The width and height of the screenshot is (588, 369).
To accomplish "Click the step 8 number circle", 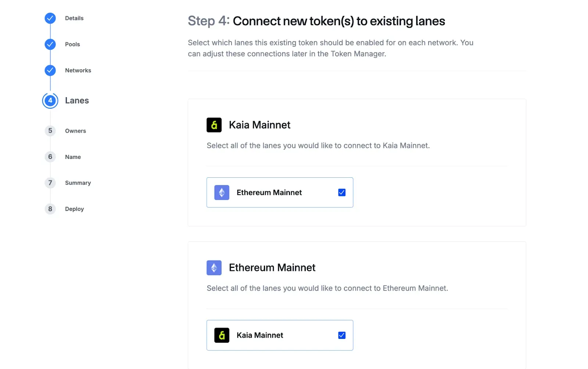I will tap(50, 209).
